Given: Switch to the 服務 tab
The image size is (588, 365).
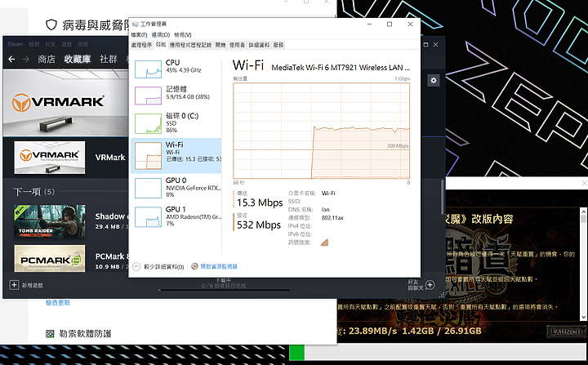Looking at the screenshot, I should pos(278,45).
